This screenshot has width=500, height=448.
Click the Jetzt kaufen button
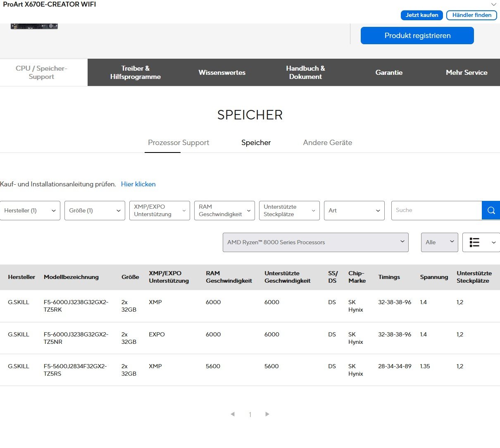tap(422, 15)
